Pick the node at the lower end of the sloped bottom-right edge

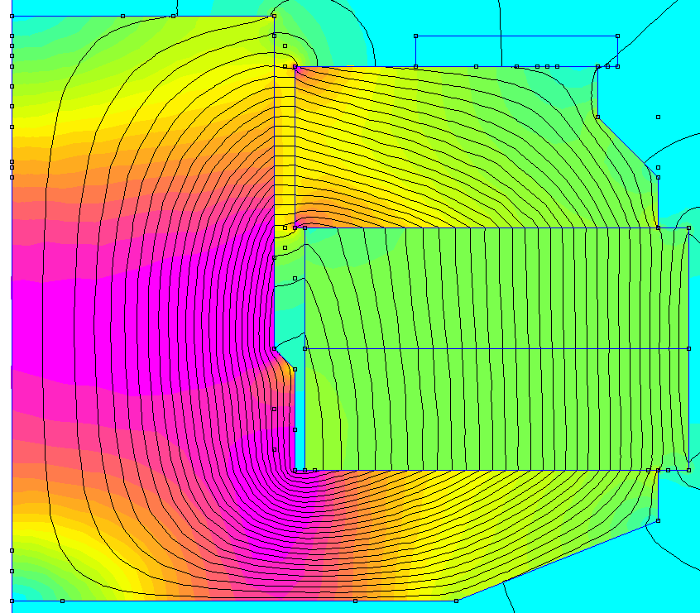(456, 601)
